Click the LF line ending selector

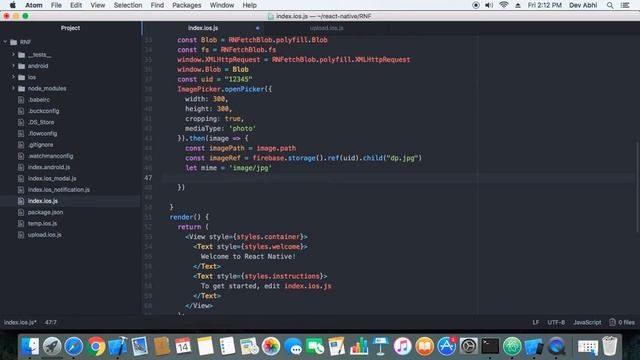pyautogui.click(x=536, y=322)
